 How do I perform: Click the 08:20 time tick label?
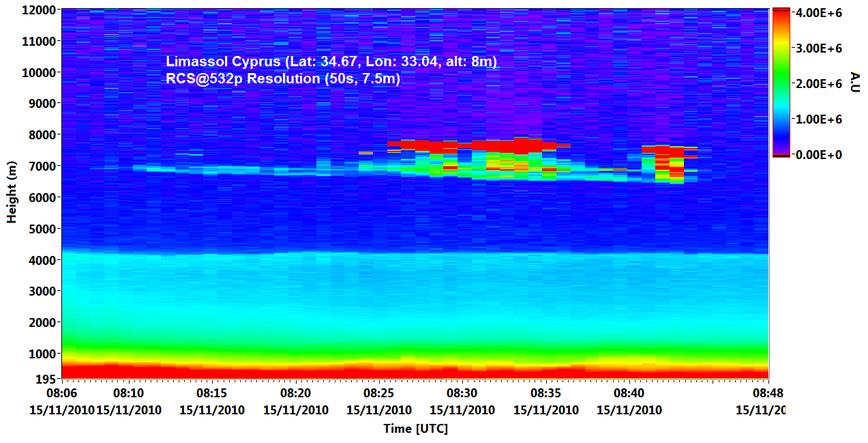[295, 394]
